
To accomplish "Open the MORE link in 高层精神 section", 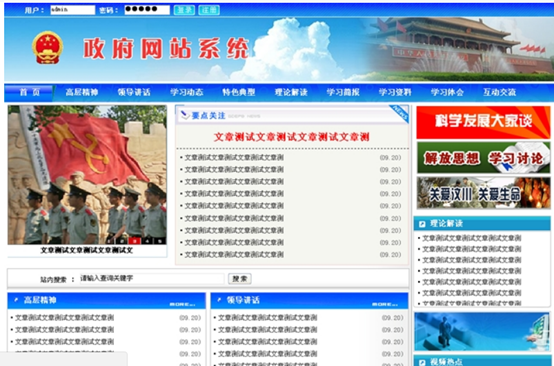I will pyautogui.click(x=182, y=305).
